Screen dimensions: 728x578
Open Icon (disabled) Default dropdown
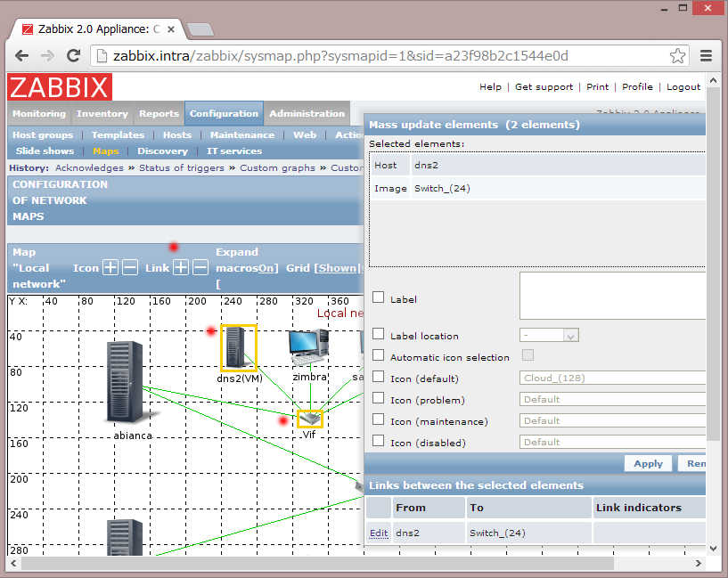click(x=612, y=442)
